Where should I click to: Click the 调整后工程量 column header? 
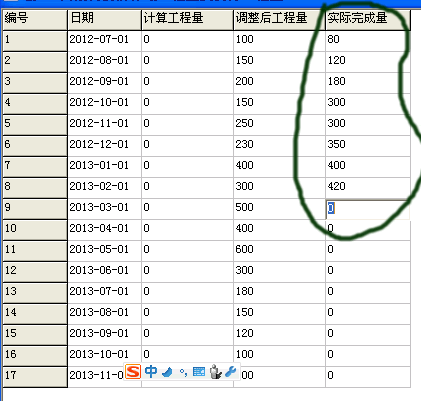pos(279,20)
